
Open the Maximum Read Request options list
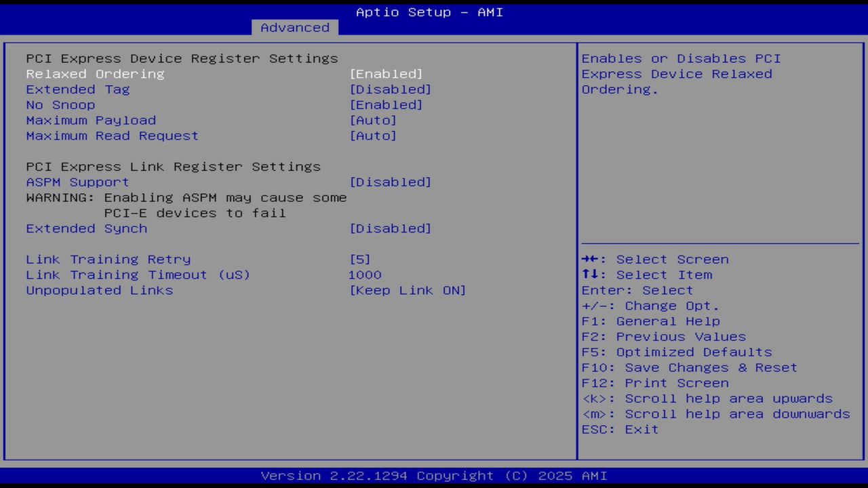coord(374,136)
